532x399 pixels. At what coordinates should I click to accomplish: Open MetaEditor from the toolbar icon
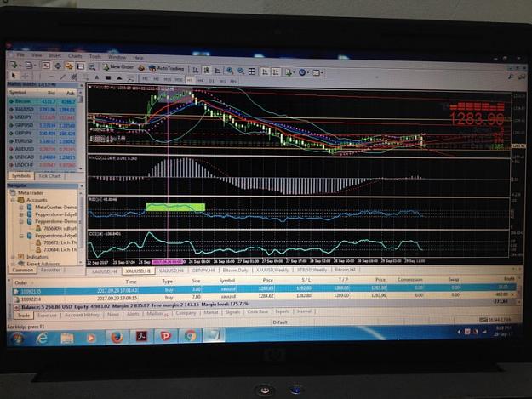[141, 68]
